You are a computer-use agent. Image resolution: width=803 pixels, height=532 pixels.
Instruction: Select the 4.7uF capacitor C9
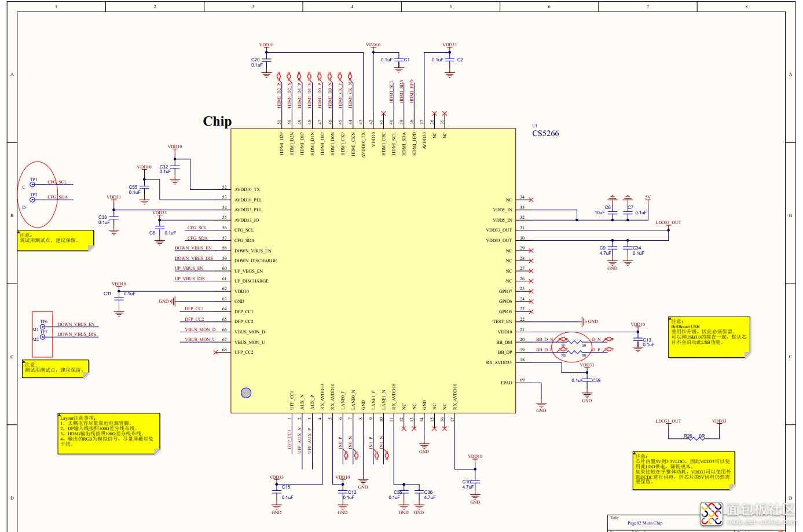click(613, 248)
